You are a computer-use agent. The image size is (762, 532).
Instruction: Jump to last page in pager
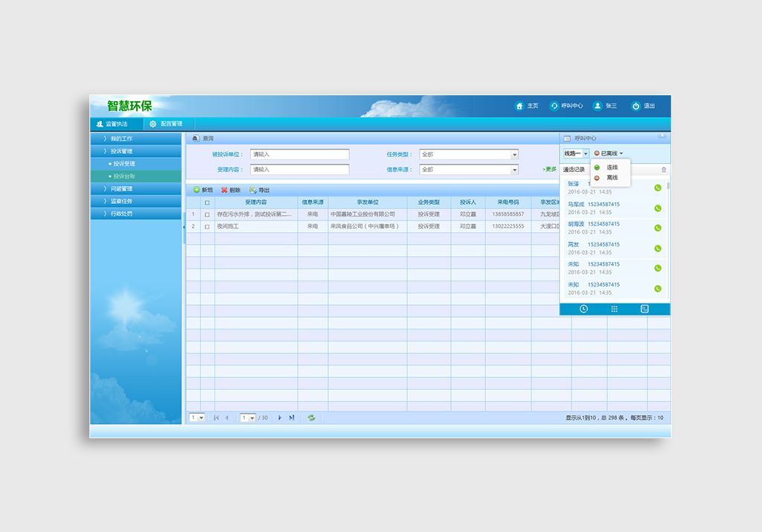[x=292, y=418]
